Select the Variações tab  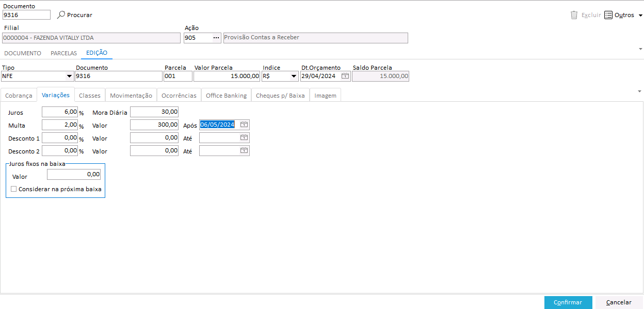(x=56, y=95)
